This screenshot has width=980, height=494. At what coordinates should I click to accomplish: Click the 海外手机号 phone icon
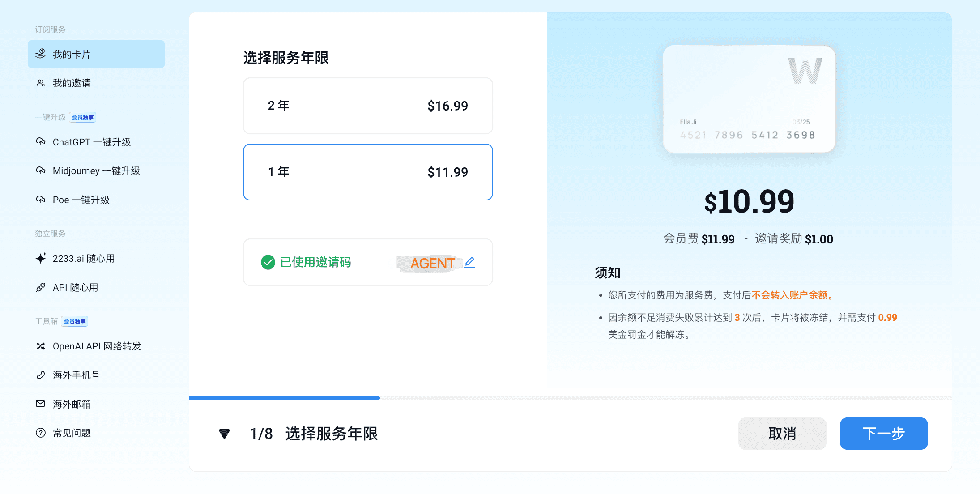coord(41,375)
